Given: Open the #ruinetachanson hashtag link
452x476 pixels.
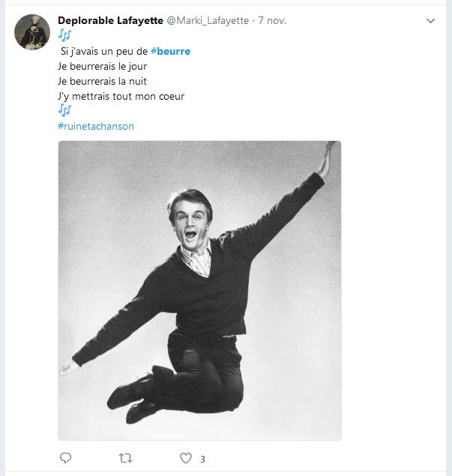Looking at the screenshot, I should [x=96, y=126].
